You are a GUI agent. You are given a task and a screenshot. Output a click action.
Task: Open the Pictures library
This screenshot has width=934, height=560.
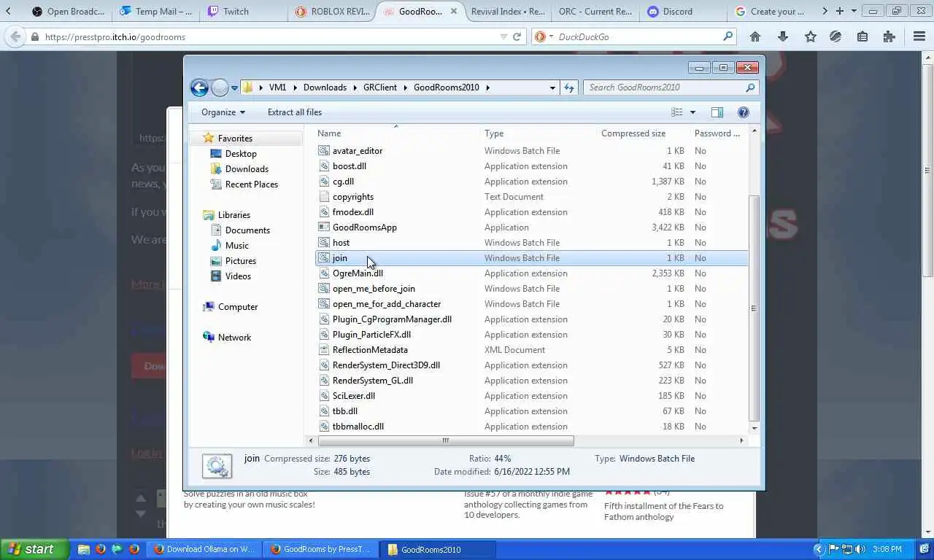[x=241, y=261]
